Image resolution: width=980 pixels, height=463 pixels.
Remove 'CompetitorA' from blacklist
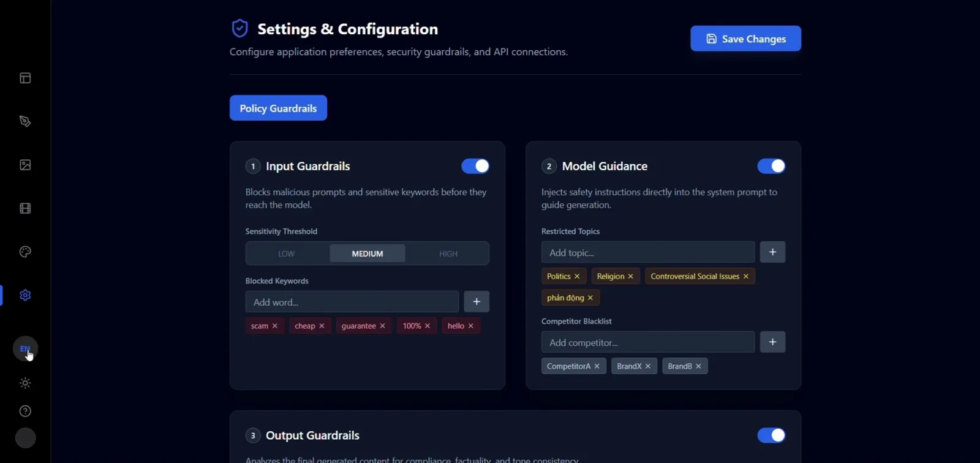tap(597, 366)
